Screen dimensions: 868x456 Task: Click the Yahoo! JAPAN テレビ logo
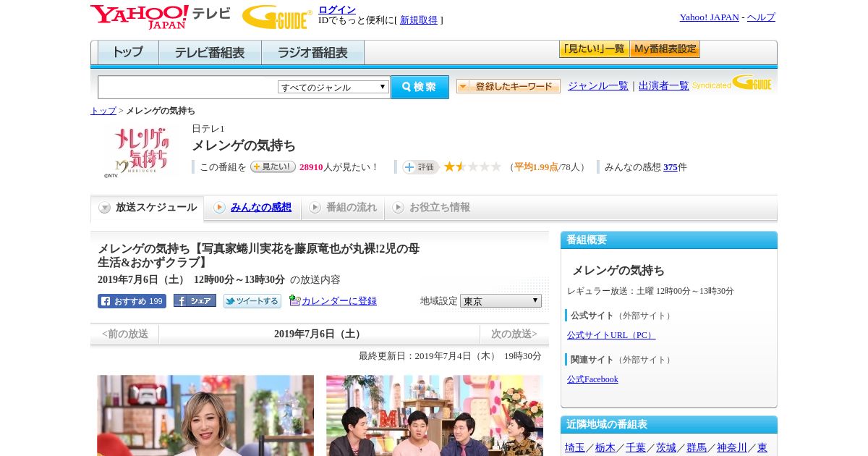161,16
